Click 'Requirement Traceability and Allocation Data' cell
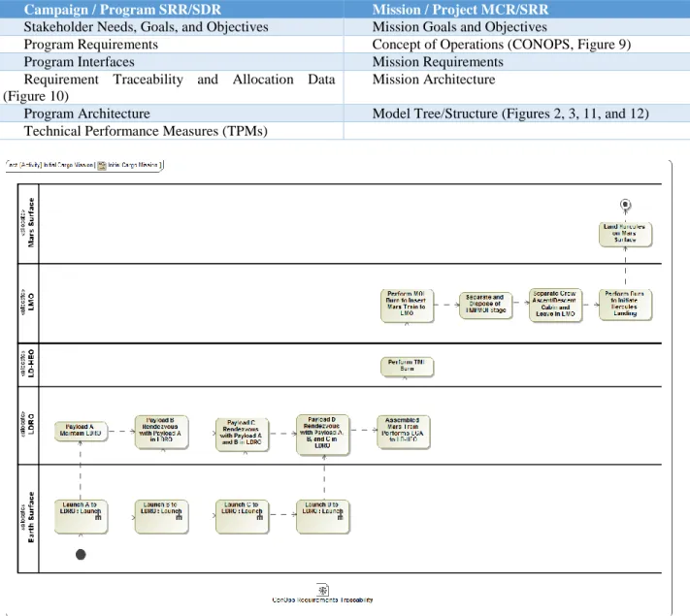Viewport: 690px width, 616px height. point(172,87)
